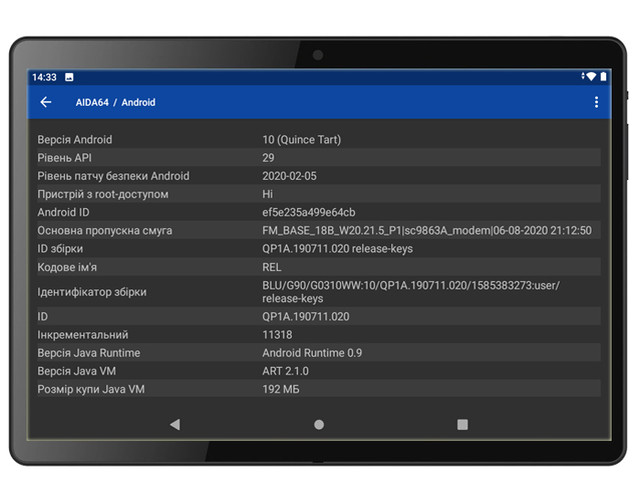This screenshot has width=640, height=482.
Task: Open the three-dot overflow menu
Action: coord(596,102)
